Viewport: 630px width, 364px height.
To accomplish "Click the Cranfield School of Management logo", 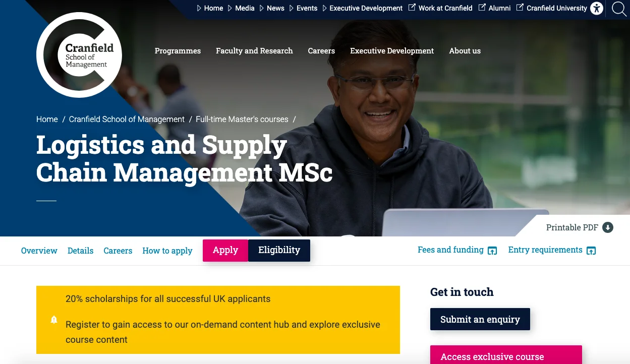I will [x=79, y=55].
